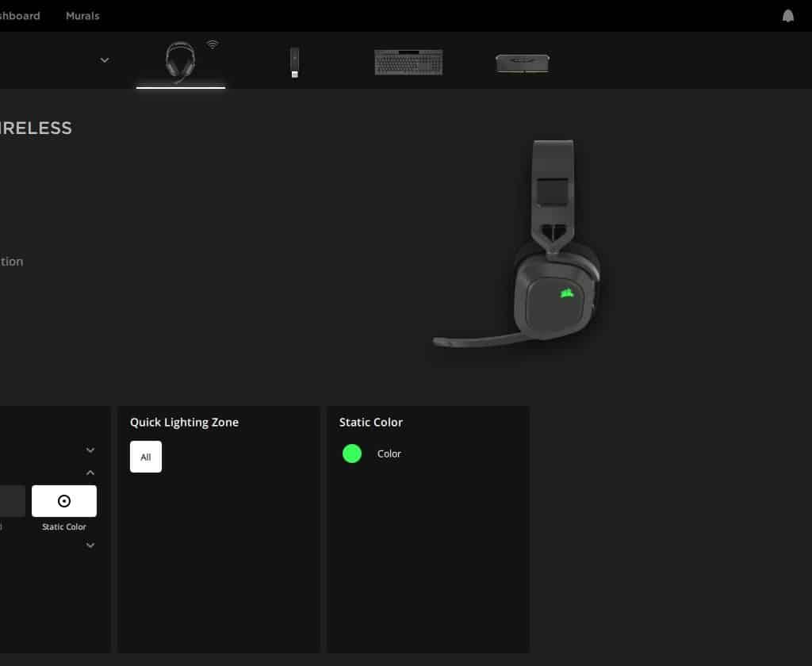Select the wireless headset device icon

pyautogui.click(x=180, y=62)
